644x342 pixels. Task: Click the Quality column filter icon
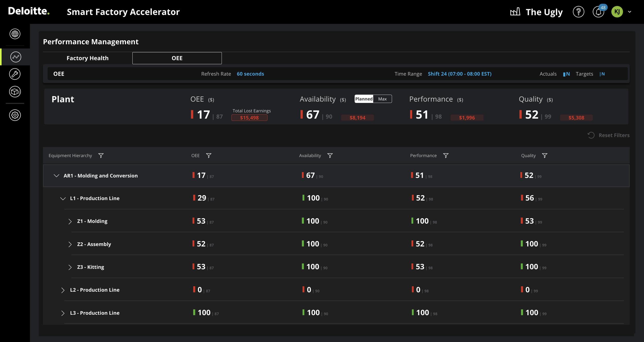point(545,156)
